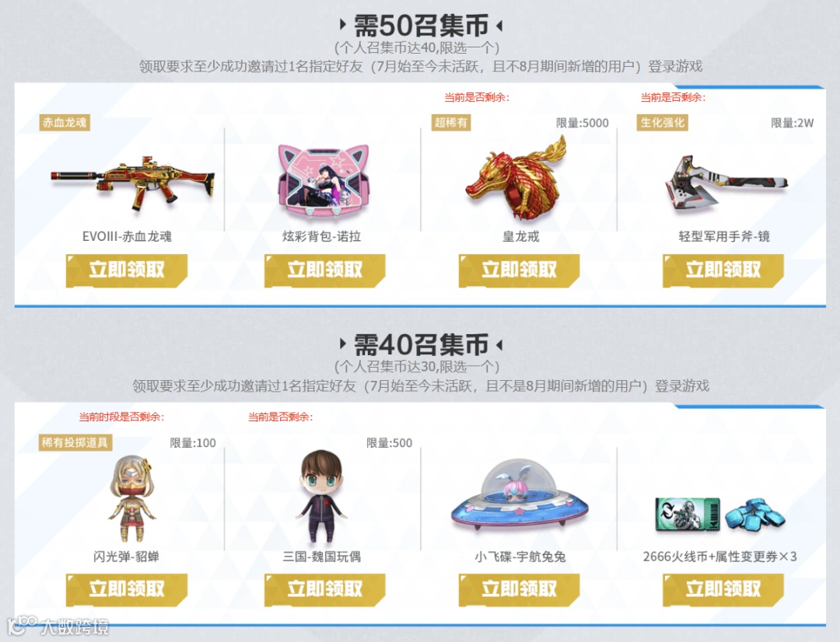Image resolution: width=840 pixels, height=642 pixels.
Task: Claim 皇龙戒 using its 立即领取 button
Action: click(519, 270)
